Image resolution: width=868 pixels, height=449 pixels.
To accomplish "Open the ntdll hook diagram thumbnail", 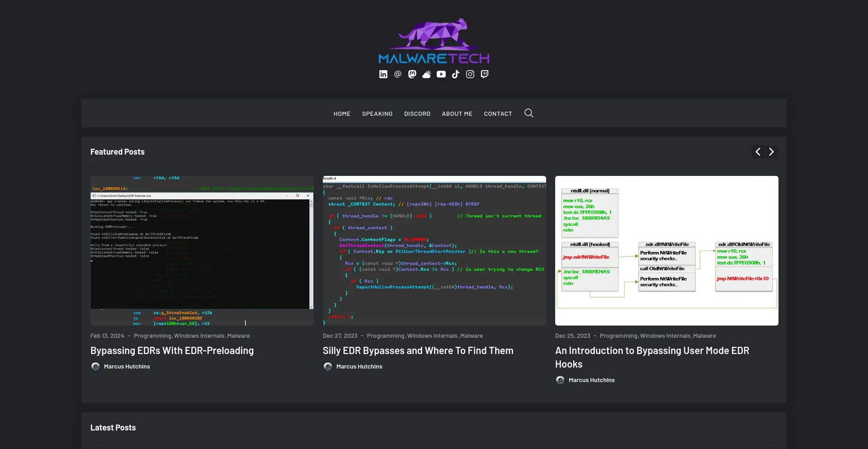I will coord(667,250).
